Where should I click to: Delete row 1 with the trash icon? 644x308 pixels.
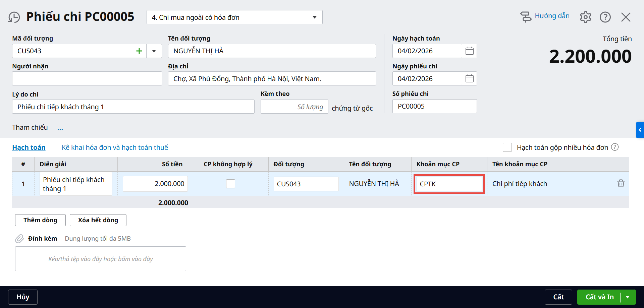tap(621, 184)
